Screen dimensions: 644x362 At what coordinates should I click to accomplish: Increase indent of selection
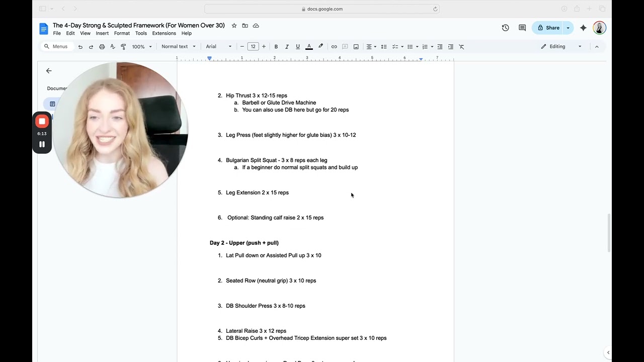coord(451,47)
